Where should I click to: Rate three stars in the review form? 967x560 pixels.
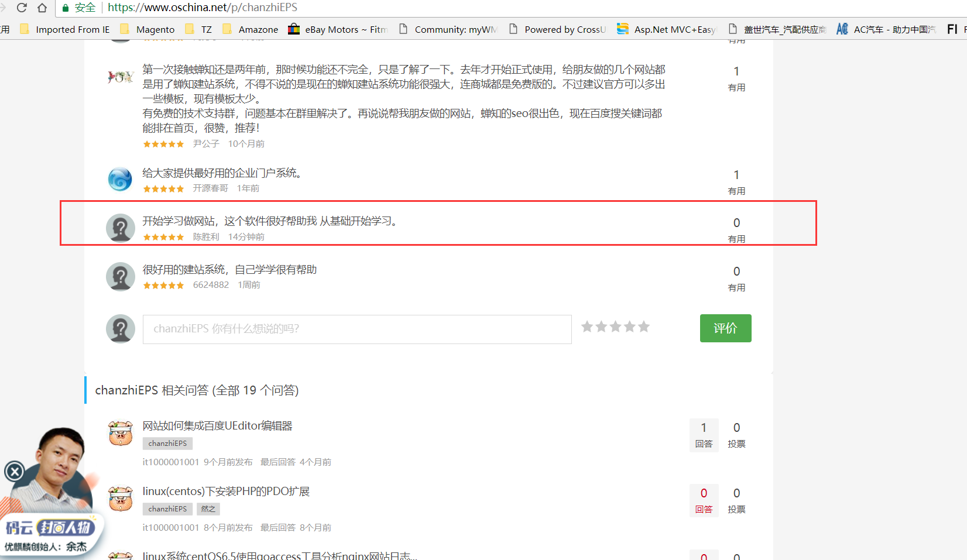615,327
